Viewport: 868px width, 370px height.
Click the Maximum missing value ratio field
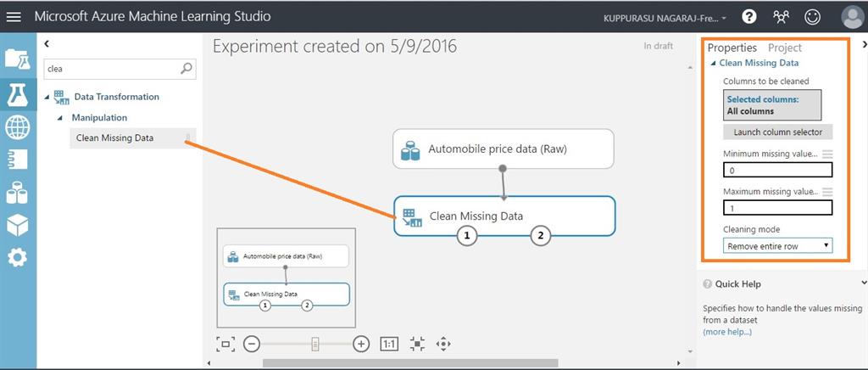pyautogui.click(x=777, y=208)
